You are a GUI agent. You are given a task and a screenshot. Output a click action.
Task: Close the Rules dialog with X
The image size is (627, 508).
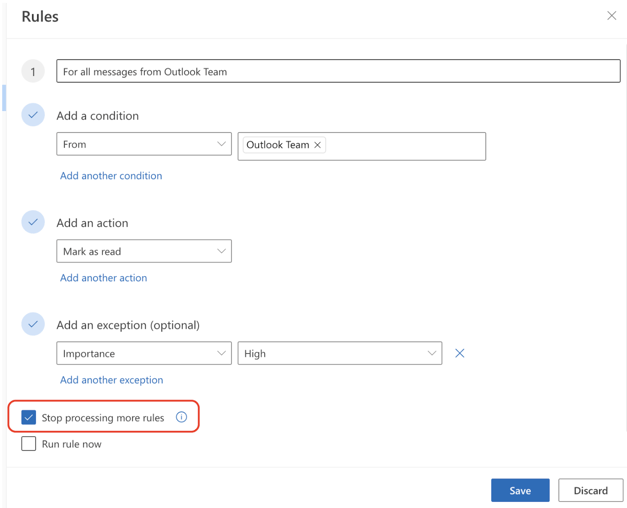[611, 16]
